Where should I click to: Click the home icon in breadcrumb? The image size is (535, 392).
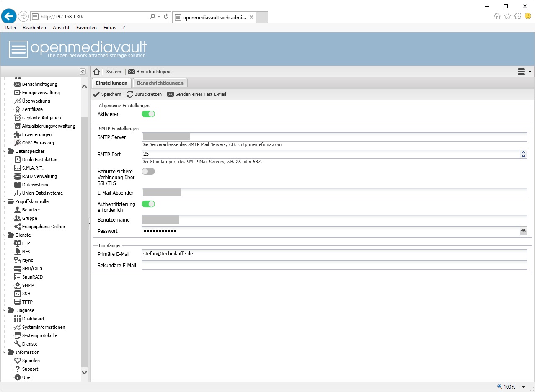(96, 72)
